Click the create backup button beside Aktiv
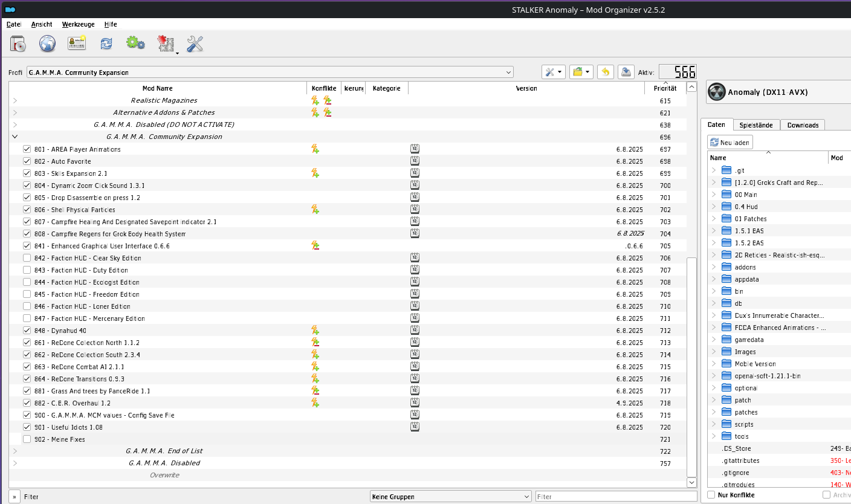851x504 pixels. tap(627, 72)
